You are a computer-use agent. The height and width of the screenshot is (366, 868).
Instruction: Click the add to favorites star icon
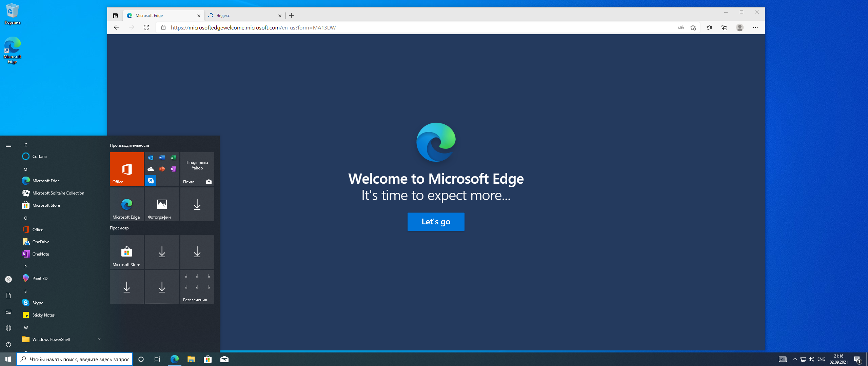pyautogui.click(x=693, y=27)
